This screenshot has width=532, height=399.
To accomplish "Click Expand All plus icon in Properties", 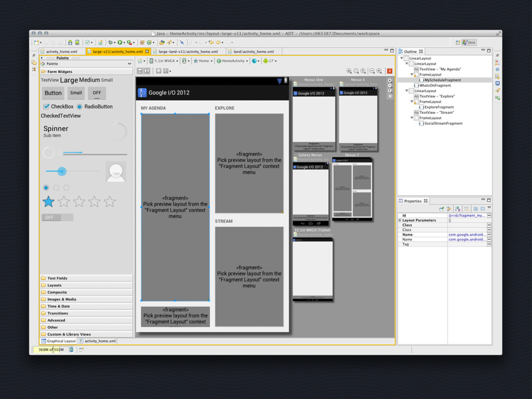I will (x=476, y=209).
